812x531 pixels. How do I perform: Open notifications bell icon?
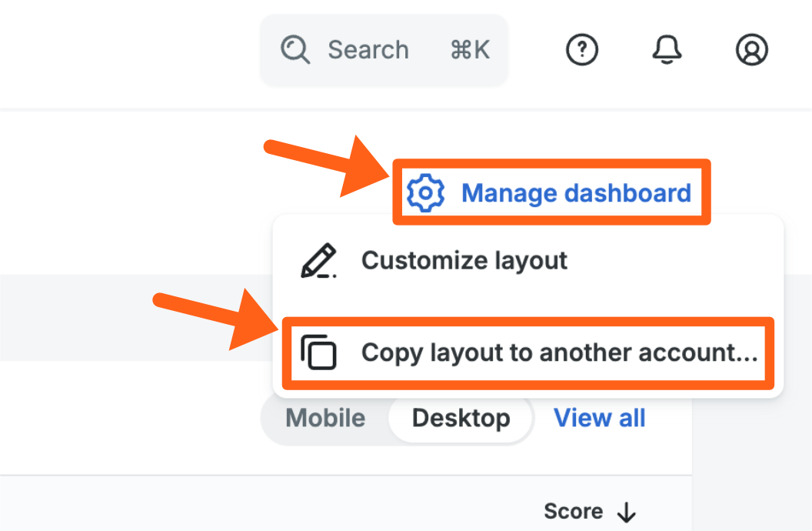point(667,51)
